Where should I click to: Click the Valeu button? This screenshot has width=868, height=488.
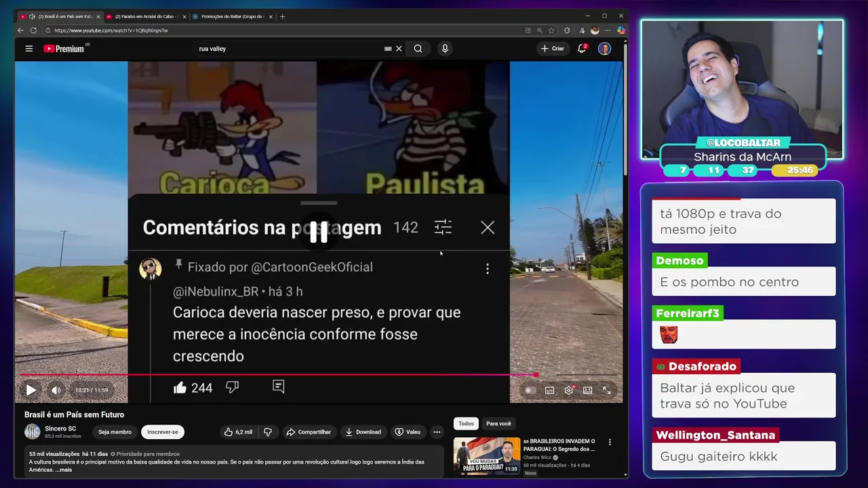pos(408,432)
